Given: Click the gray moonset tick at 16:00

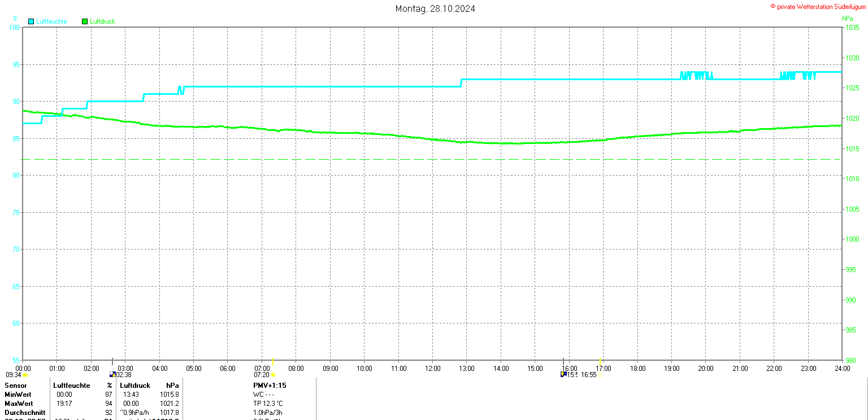Looking at the screenshot, I should pyautogui.click(x=563, y=361).
